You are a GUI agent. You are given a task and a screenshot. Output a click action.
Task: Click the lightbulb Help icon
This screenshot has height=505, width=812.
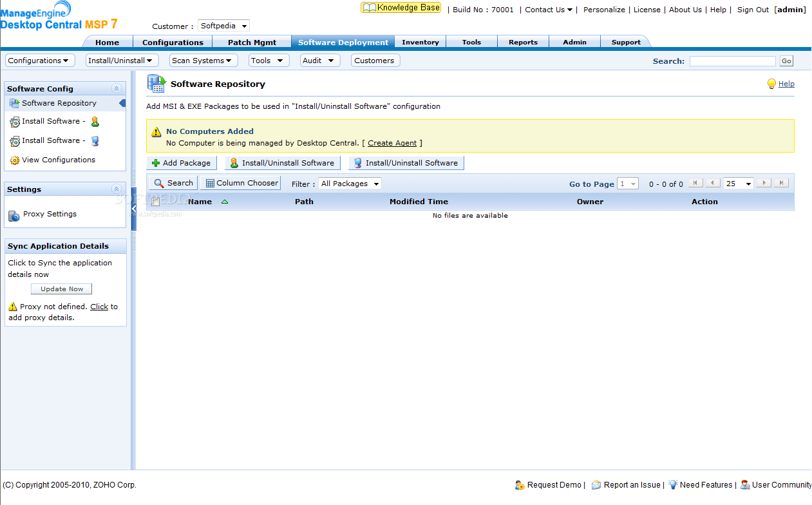(771, 84)
